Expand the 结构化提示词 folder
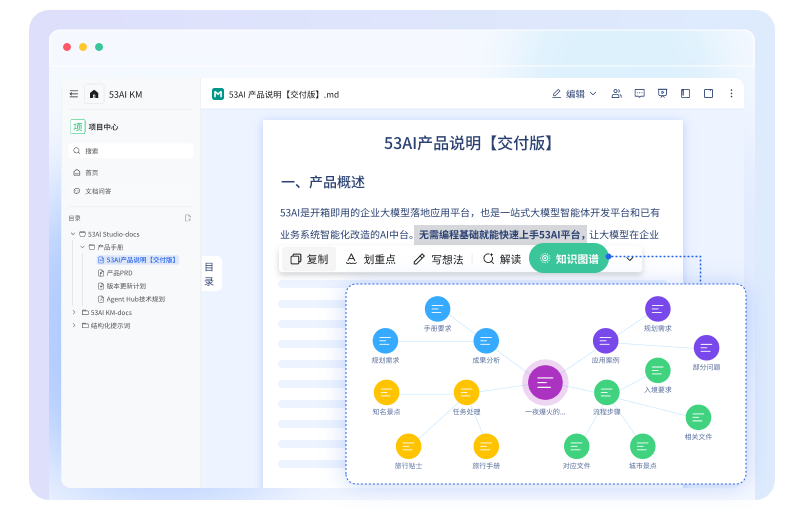Screen dimensions: 805x520 pos(73,325)
